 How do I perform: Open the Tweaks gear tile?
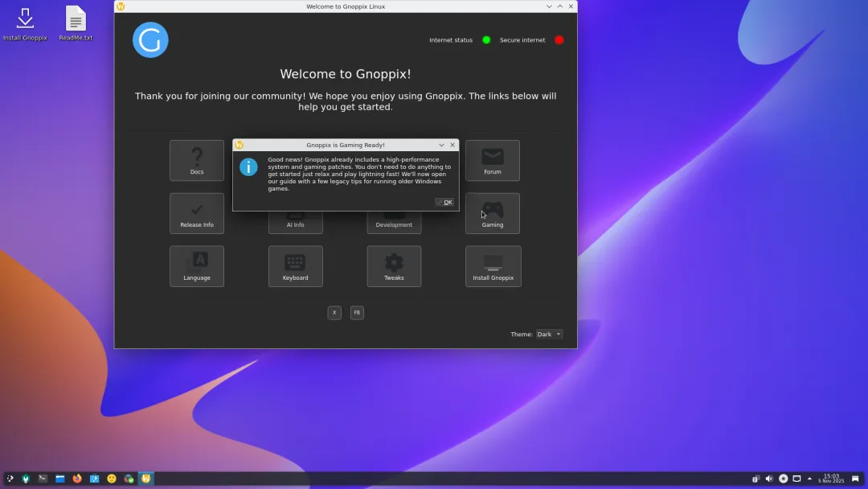tap(394, 266)
